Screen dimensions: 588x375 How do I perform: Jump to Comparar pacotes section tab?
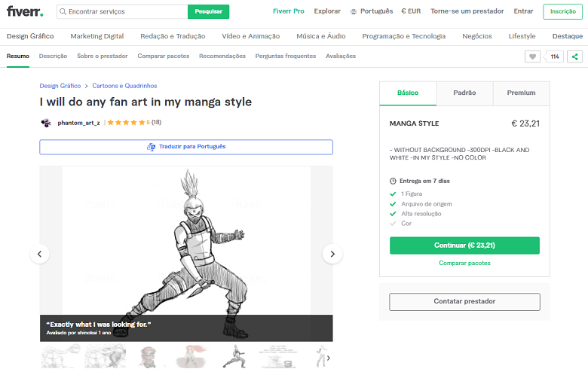point(164,56)
